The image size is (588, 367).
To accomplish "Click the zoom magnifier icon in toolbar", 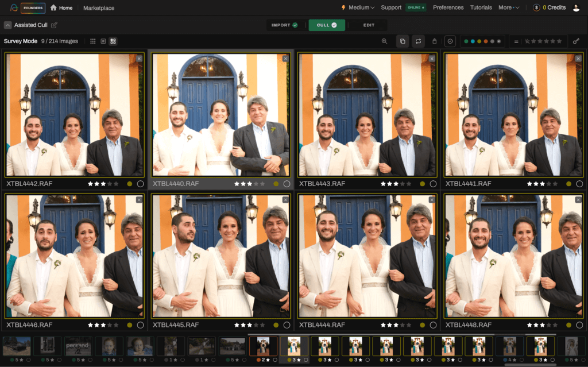I will [384, 41].
